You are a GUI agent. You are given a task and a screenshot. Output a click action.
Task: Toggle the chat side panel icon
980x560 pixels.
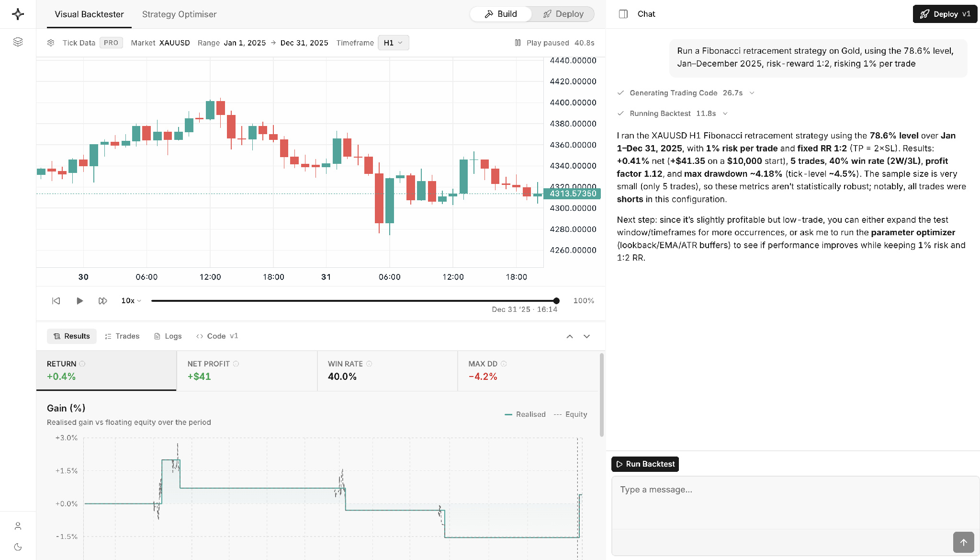point(623,14)
